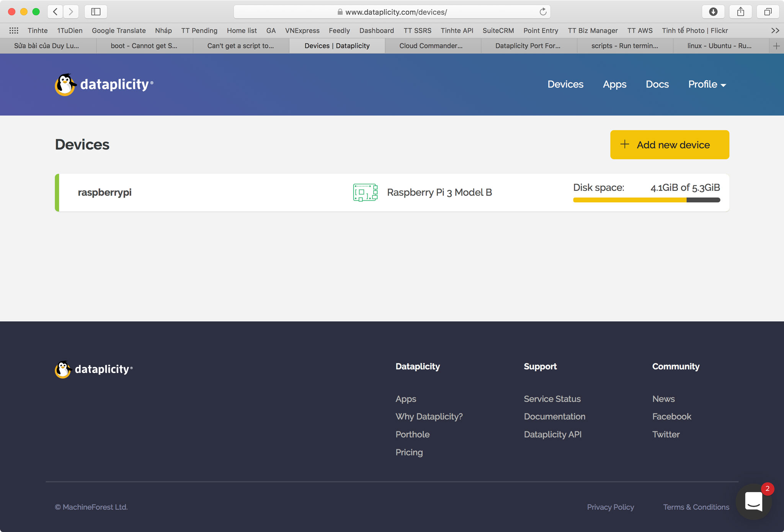Viewport: 784px width, 532px height.
Task: Click the plus icon on Add new device
Action: [625, 144]
